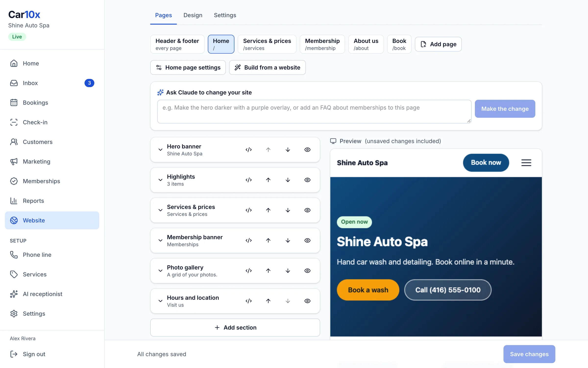Toggle visibility of Photo gallery section

pyautogui.click(x=307, y=271)
